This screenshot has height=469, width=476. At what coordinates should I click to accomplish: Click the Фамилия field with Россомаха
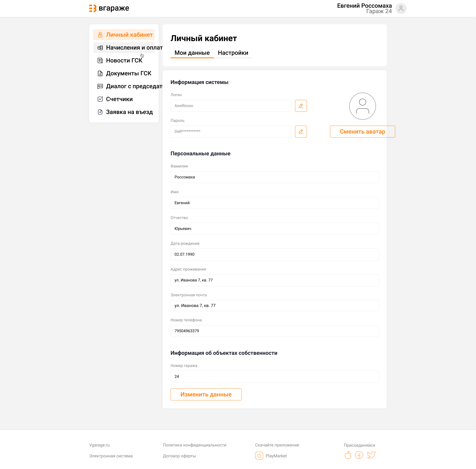pos(275,177)
